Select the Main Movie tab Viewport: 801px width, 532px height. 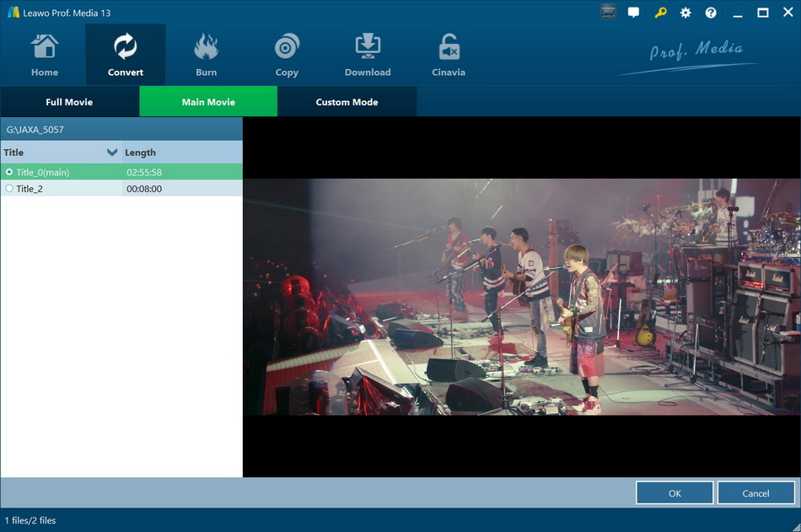pos(207,101)
